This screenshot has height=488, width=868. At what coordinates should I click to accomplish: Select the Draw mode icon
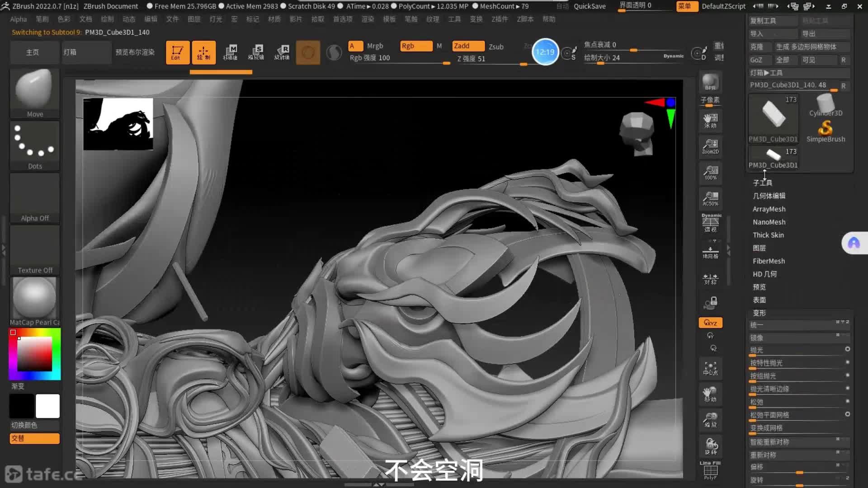pyautogui.click(x=203, y=52)
